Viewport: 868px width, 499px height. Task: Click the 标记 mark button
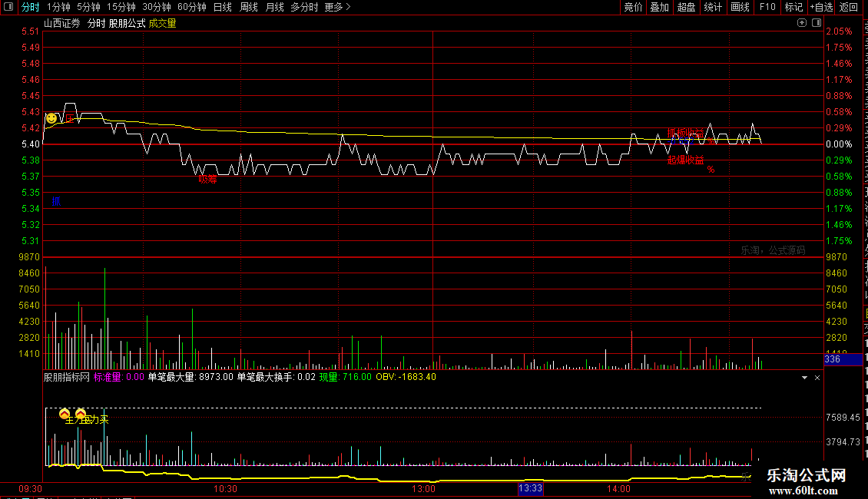(x=793, y=7)
